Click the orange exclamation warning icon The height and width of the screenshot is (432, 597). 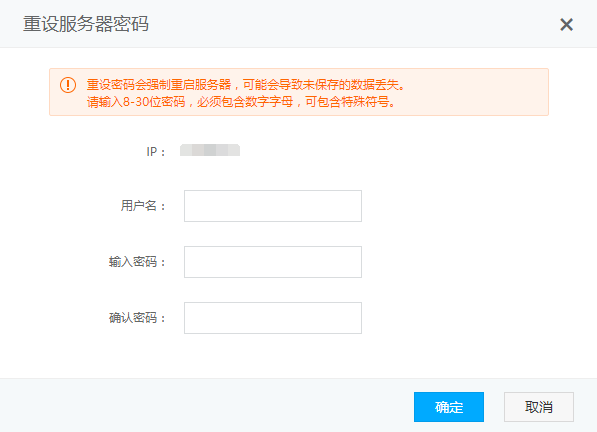click(x=68, y=85)
